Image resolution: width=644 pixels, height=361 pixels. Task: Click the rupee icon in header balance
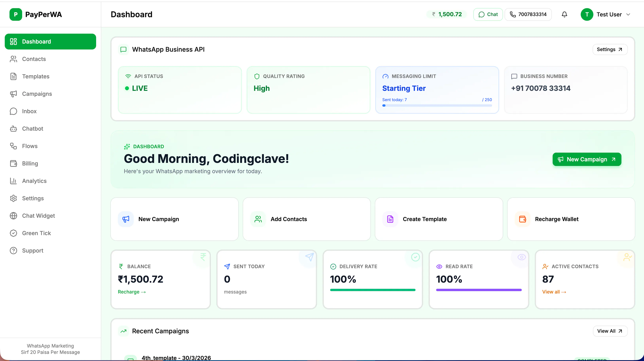pos(434,14)
